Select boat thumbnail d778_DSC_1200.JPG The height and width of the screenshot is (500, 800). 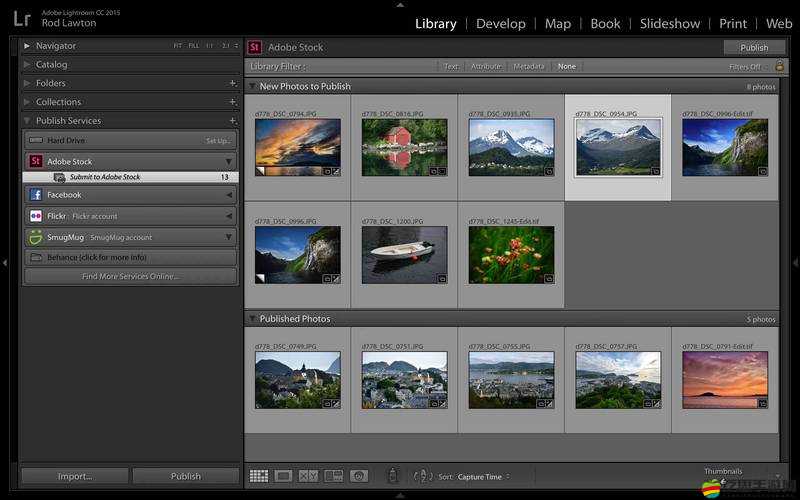[x=405, y=255]
